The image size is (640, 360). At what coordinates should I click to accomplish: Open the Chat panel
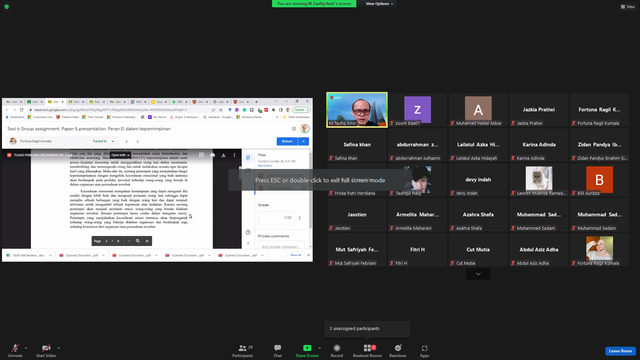(278, 350)
